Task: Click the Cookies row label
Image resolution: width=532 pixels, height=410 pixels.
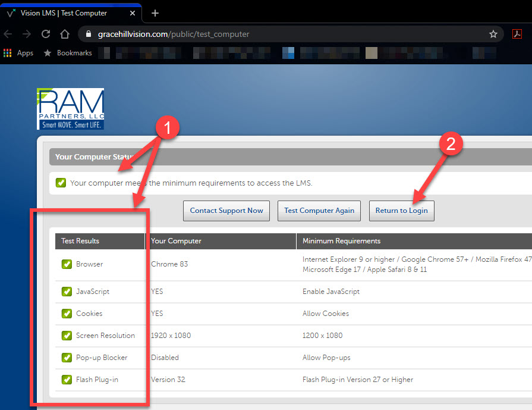Action: pos(89,314)
